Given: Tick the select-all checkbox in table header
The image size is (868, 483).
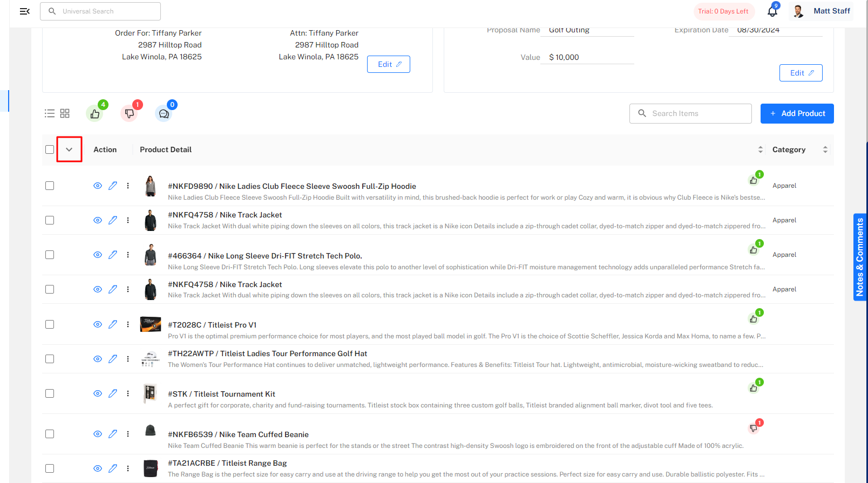Looking at the screenshot, I should click(50, 149).
